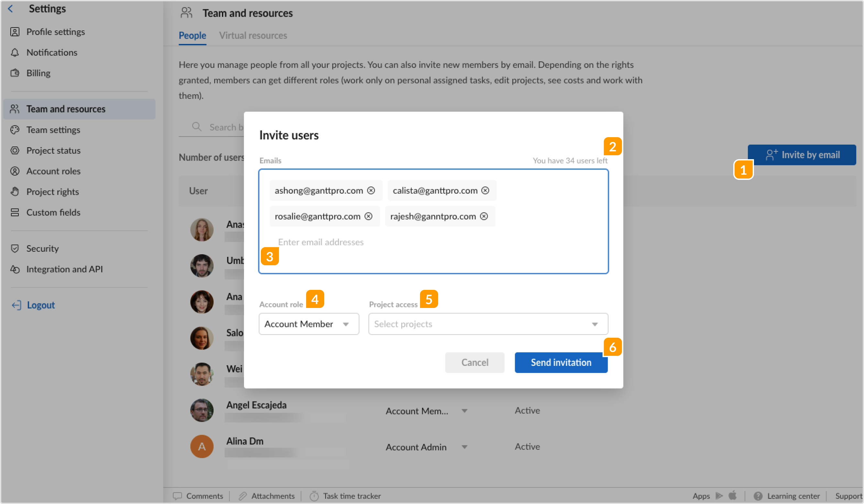Viewport: 864px width, 504px height.
Task: Click the Project status target icon
Action: (x=15, y=150)
